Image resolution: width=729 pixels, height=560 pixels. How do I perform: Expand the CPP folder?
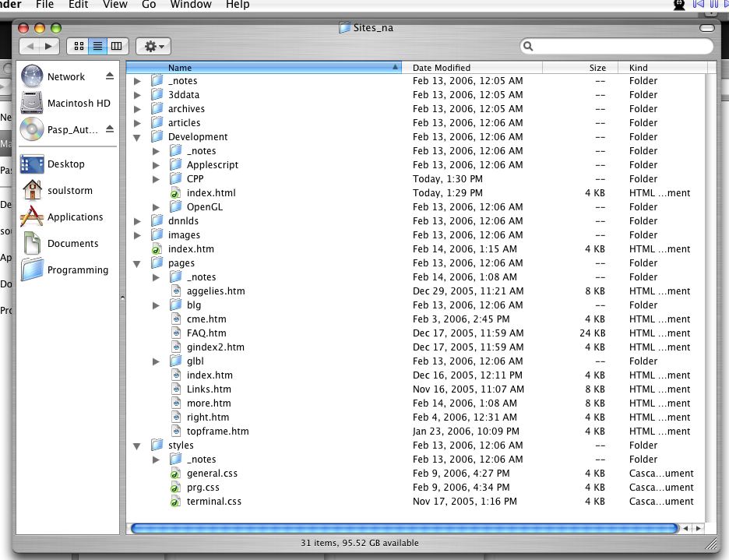[157, 179]
